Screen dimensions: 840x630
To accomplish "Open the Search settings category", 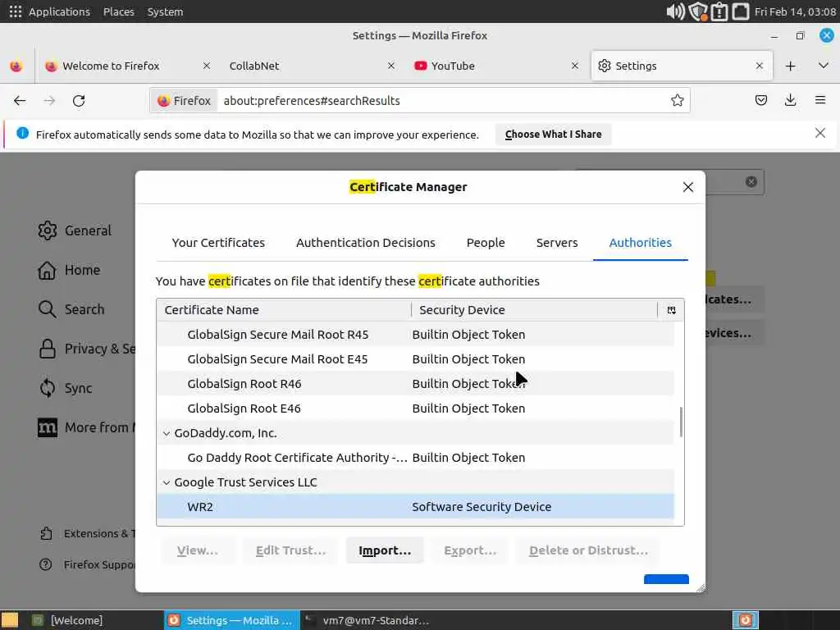I will 71,309.
